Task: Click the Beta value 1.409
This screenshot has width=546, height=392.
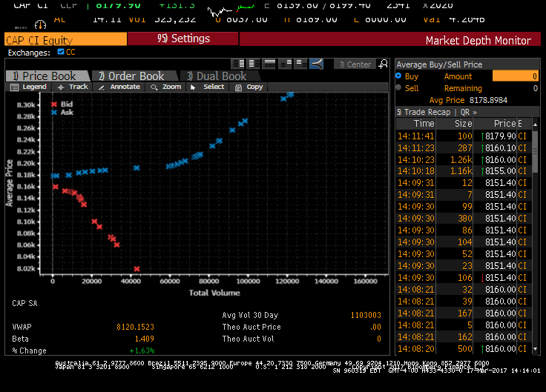Action: pyautogui.click(x=144, y=339)
